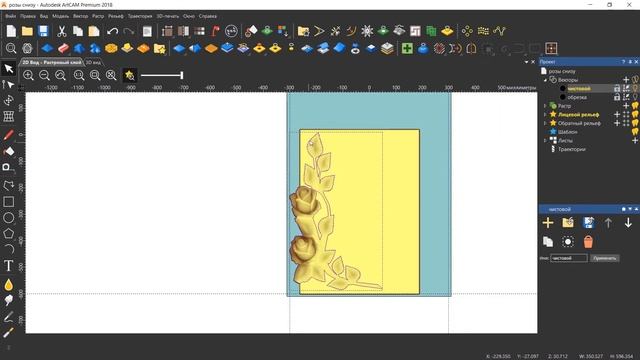The height and width of the screenshot is (360, 640).
Task: Click the New model icon
Action: [x=11, y=31]
